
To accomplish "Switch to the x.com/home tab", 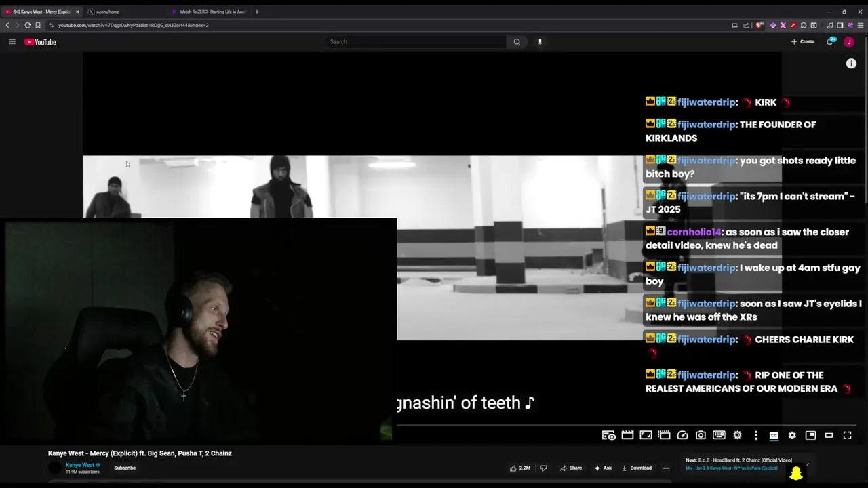I will coord(125,12).
